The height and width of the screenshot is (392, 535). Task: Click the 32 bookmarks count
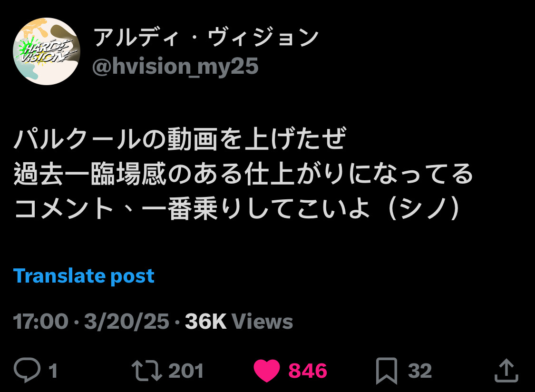[x=419, y=371]
